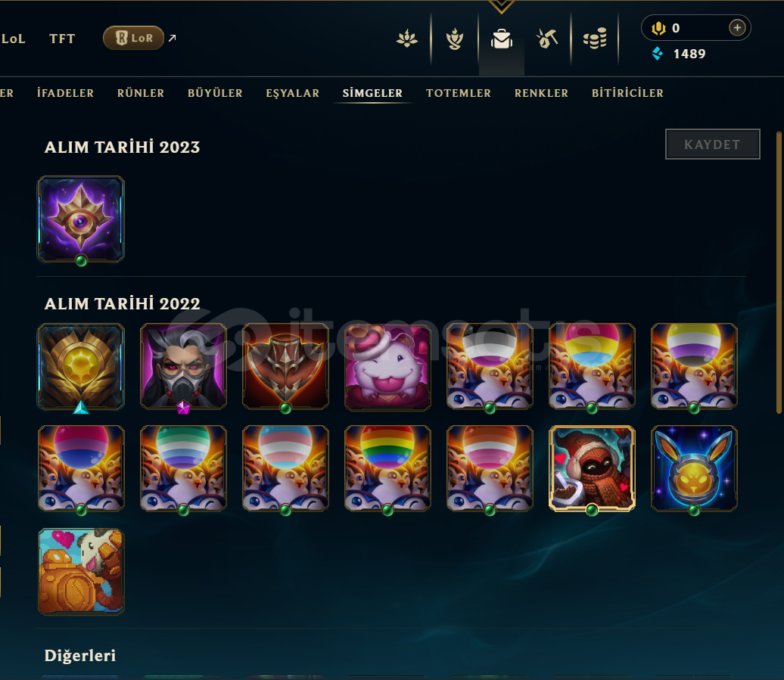Open the Store coins icon
Image resolution: width=784 pixels, height=680 pixels.
tap(595, 39)
